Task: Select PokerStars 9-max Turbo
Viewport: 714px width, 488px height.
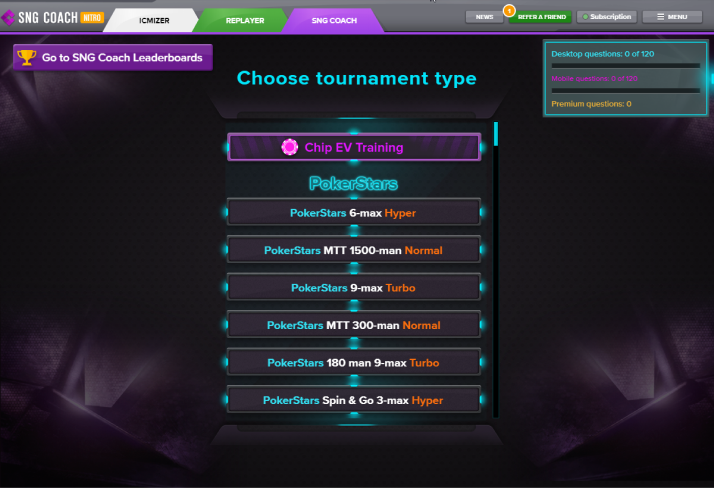Action: (x=354, y=287)
